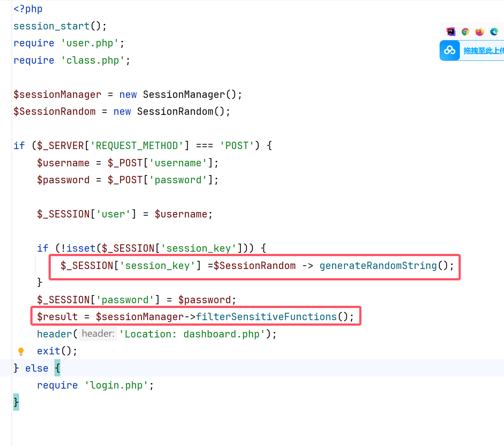Click the 'login.php' require path string

pos(116,385)
